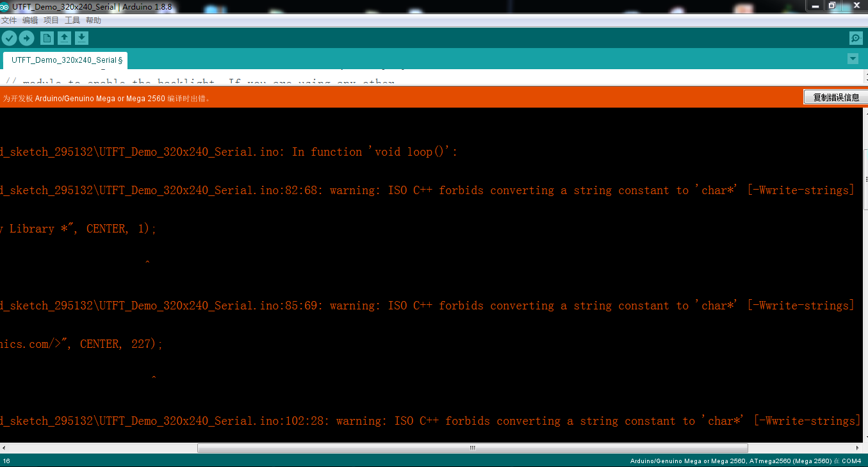Create a new sketch with New icon
This screenshot has height=467, width=868.
tap(47, 38)
